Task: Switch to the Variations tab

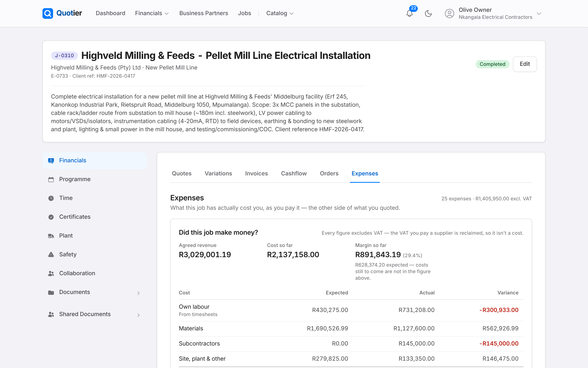Action: coord(218,173)
